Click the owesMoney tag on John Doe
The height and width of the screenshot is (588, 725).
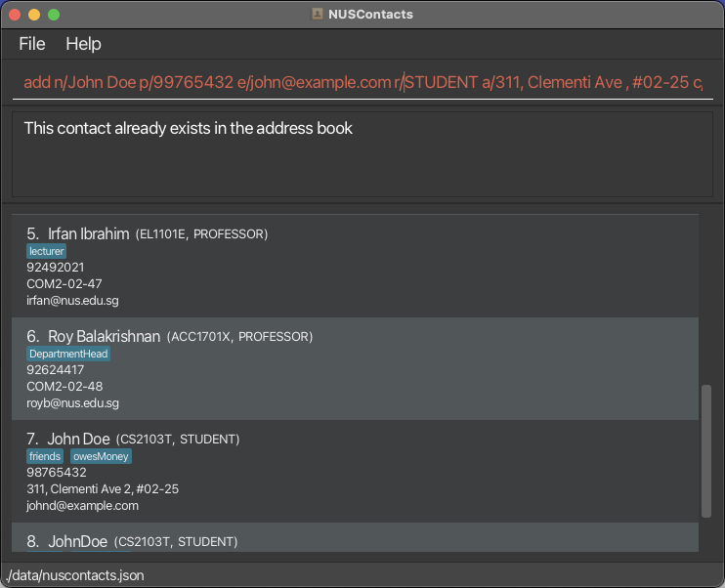click(101, 457)
